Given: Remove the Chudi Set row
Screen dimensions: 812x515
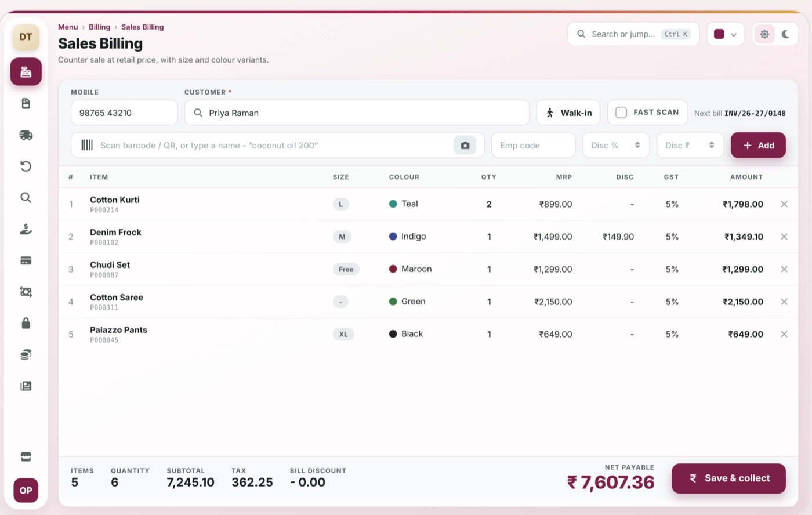Looking at the screenshot, I should point(784,269).
